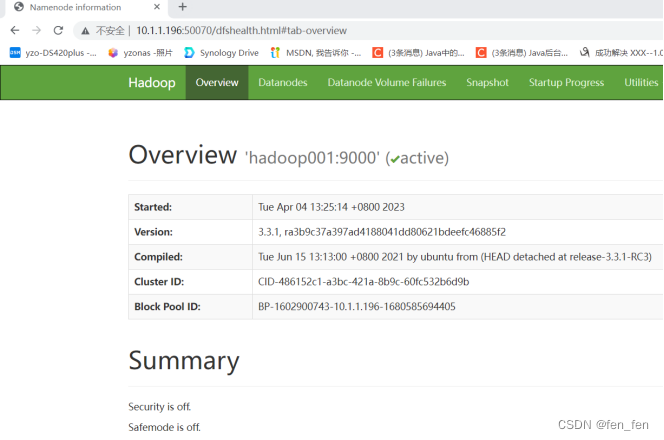
Task: Click the '不安全' security label
Action: [x=110, y=30]
